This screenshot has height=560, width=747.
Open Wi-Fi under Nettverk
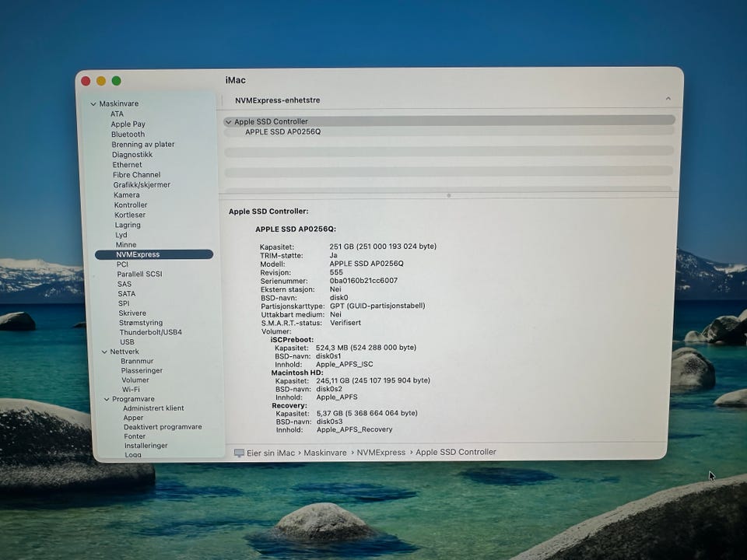click(x=131, y=390)
